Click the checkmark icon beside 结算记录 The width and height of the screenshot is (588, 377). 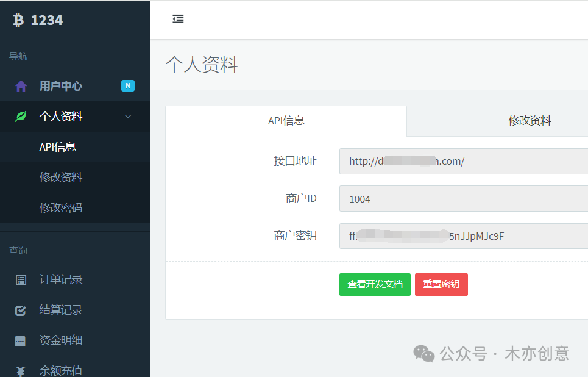pyautogui.click(x=21, y=310)
